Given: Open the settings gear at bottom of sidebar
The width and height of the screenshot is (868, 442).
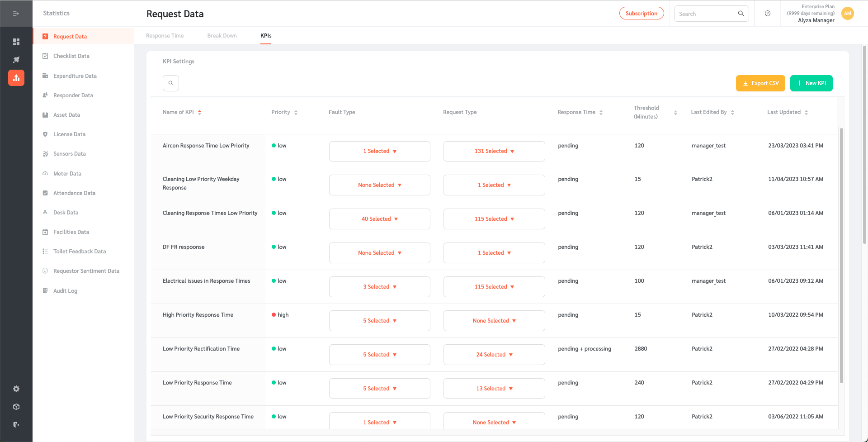Looking at the screenshot, I should click(16, 389).
